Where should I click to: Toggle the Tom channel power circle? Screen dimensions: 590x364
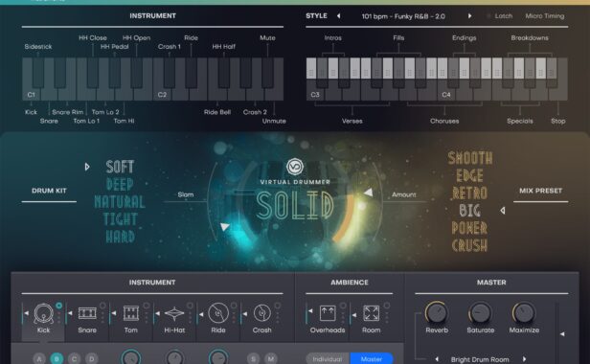[147, 306]
